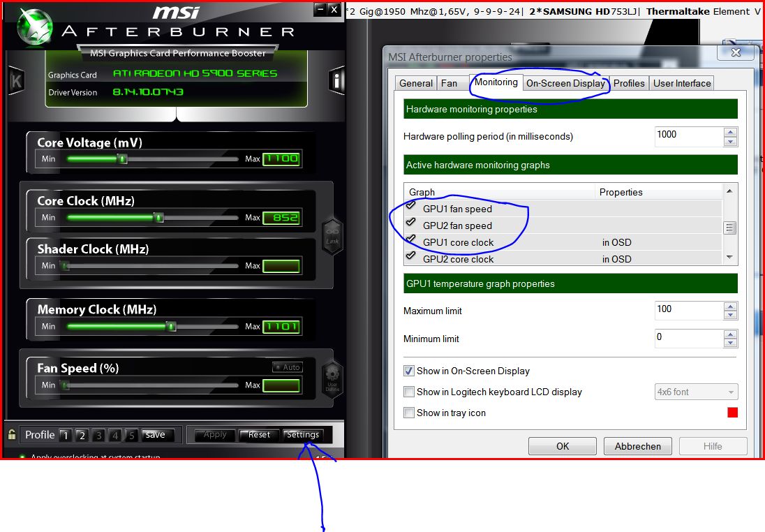This screenshot has width=765, height=532.
Task: Click the Afterburner green logo icon
Action: pyautogui.click(x=34, y=28)
